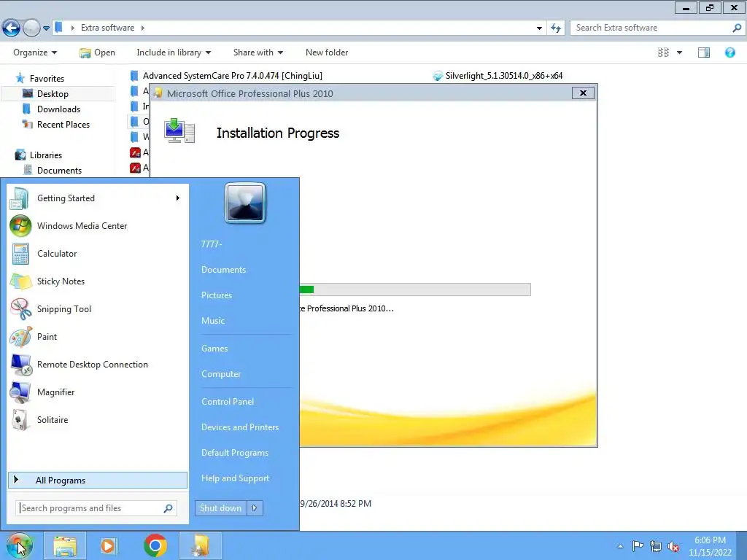Select Downloads in navigation pane
747x560 pixels.
pos(58,109)
